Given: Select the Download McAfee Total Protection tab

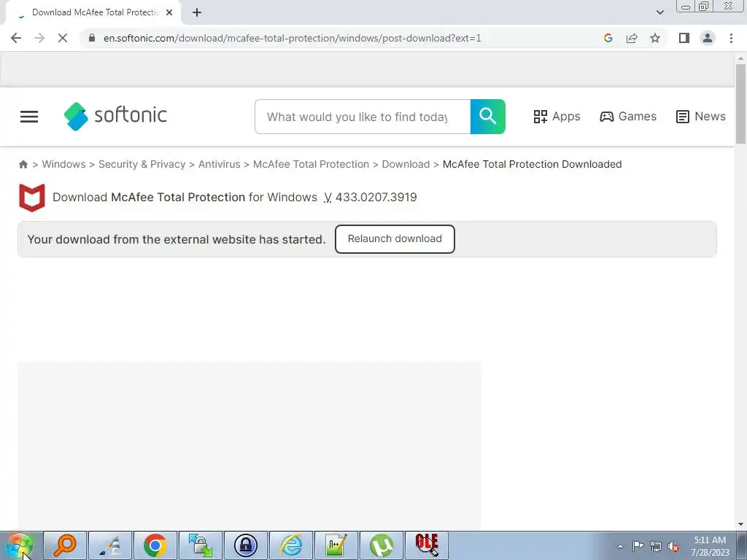Looking at the screenshot, I should (93, 13).
